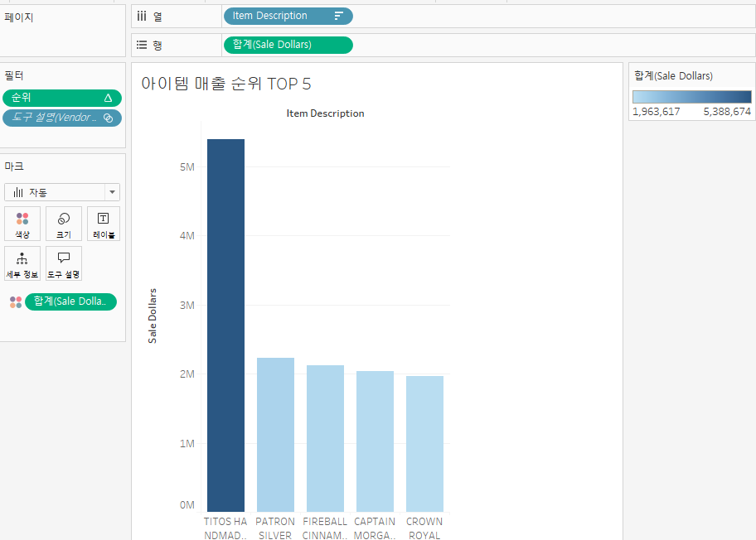Click the set icon on 도구 설명 filter pill
This screenshot has height=540, width=756.
coord(108,118)
